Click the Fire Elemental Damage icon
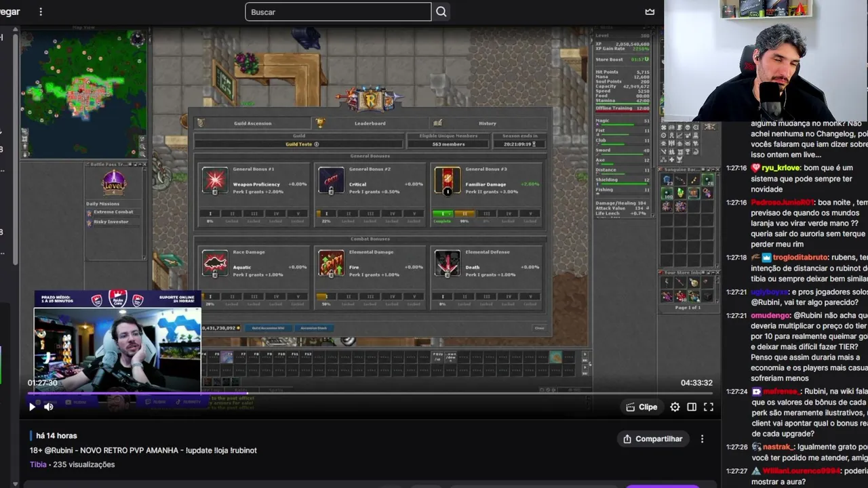Viewport: 868px width, 488px height. click(x=332, y=263)
